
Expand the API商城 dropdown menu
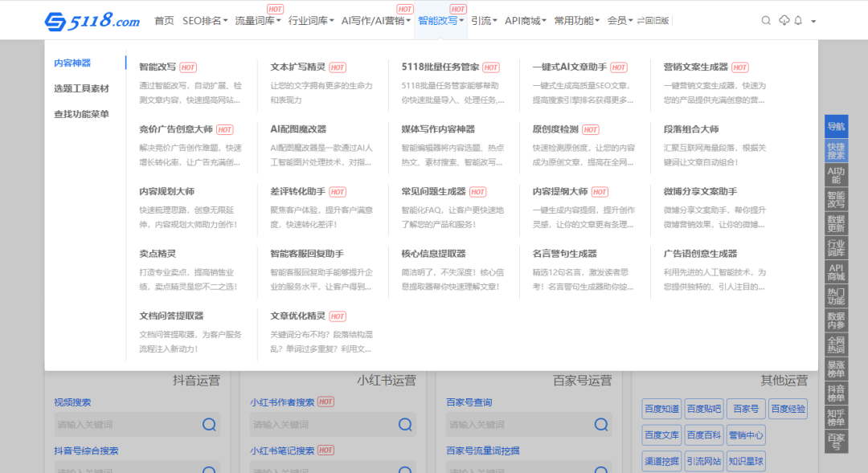click(526, 20)
